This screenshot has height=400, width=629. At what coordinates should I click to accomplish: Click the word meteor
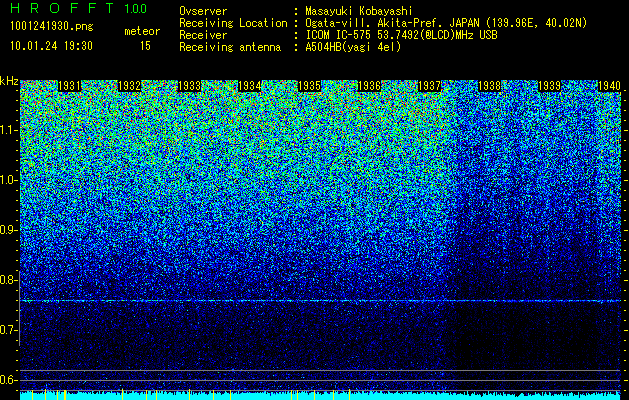[142, 31]
